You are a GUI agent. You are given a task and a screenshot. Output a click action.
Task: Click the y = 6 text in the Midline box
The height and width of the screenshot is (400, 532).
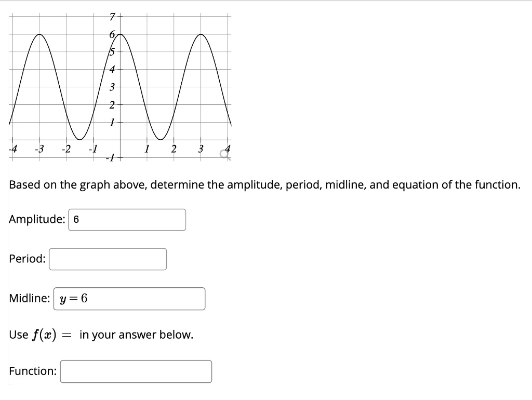point(74,298)
